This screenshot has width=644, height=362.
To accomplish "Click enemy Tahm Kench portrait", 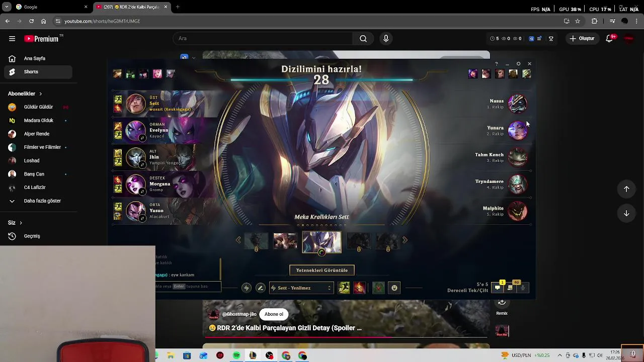I will click(x=517, y=157).
